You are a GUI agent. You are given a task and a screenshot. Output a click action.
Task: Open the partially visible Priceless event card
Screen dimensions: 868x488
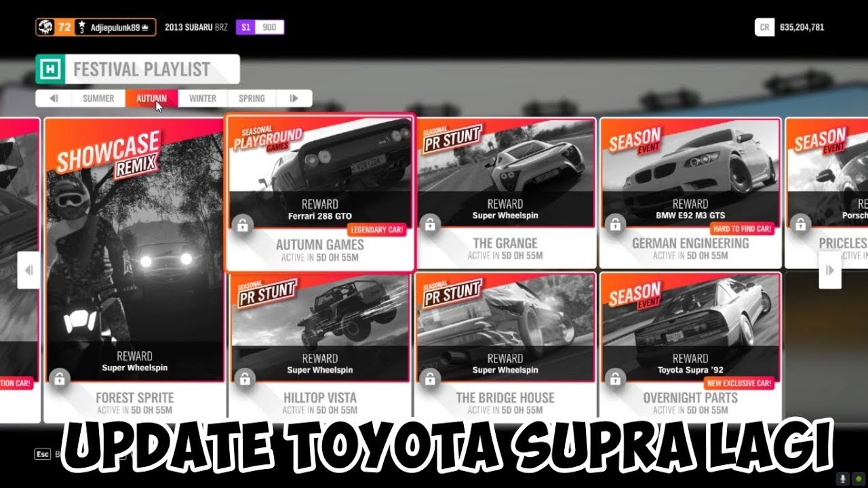tap(826, 193)
